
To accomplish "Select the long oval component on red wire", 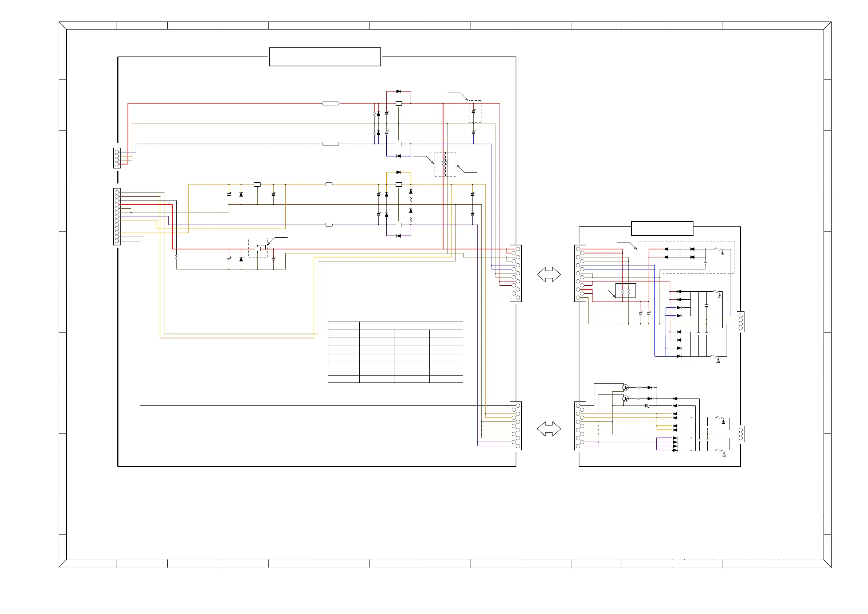I will coord(331,103).
